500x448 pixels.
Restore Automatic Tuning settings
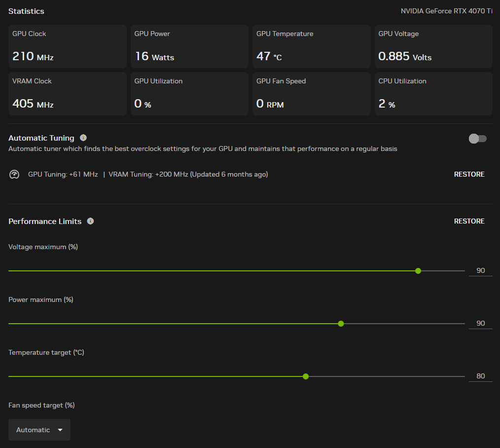(469, 174)
